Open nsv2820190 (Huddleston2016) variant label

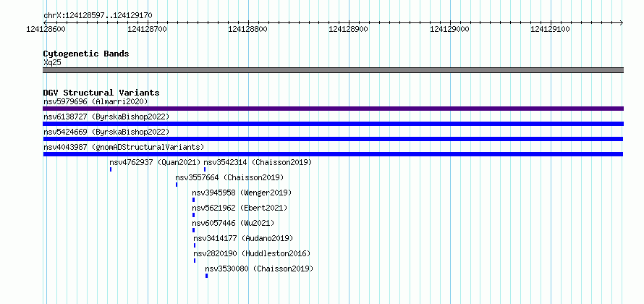253,253
